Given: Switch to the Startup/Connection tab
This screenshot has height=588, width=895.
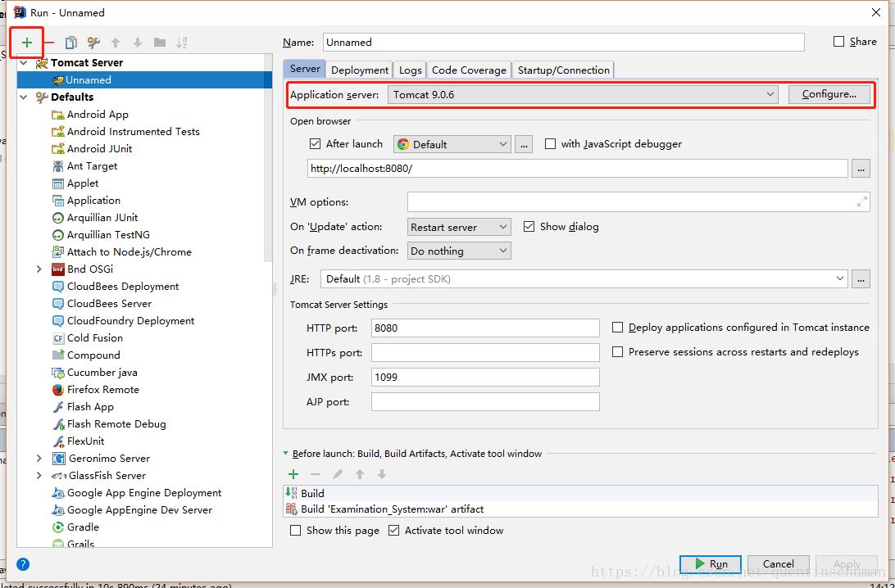Looking at the screenshot, I should point(563,70).
